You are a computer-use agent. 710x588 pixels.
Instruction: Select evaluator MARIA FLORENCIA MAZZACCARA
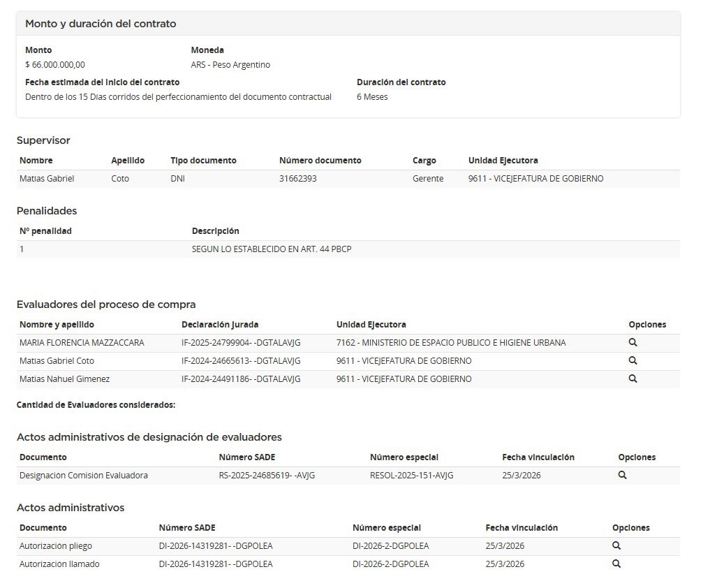click(82, 342)
